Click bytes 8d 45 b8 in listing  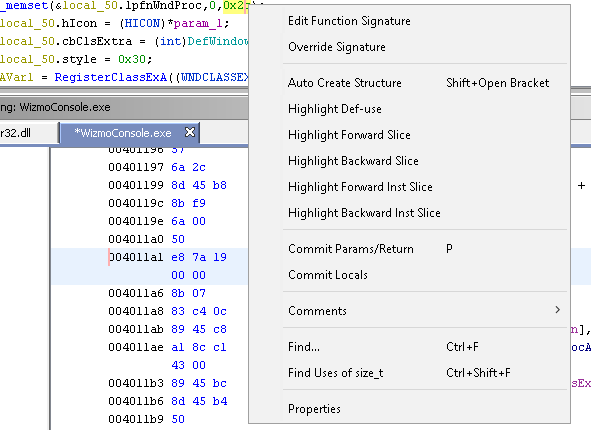(x=199, y=185)
